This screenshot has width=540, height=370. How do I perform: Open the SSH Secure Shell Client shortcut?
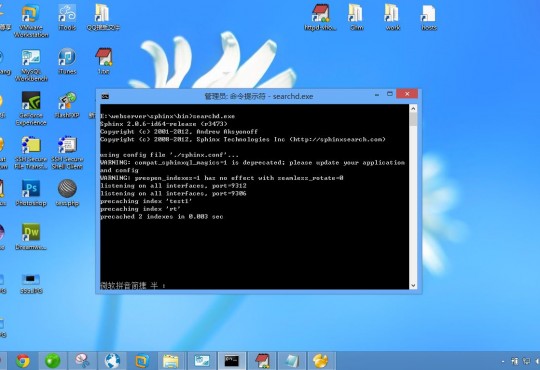67,152
